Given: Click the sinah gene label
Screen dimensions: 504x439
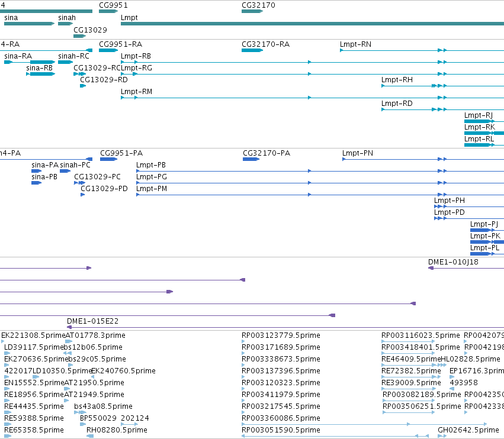Looking at the screenshot, I should pos(67,18).
